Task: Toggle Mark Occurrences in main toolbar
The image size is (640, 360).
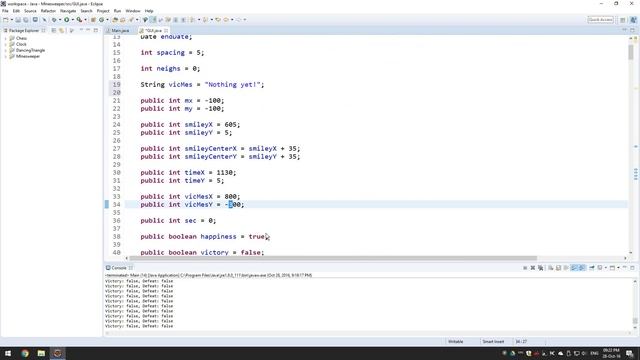Action: click(x=152, y=20)
